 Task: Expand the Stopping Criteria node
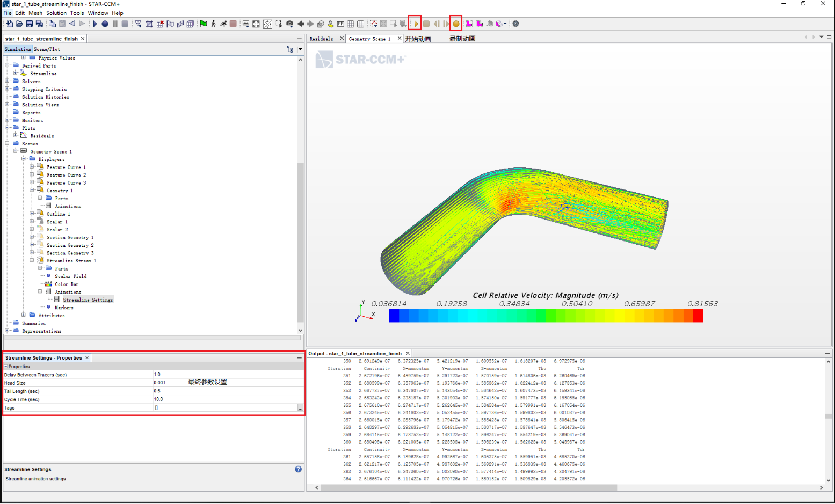pyautogui.click(x=8, y=89)
